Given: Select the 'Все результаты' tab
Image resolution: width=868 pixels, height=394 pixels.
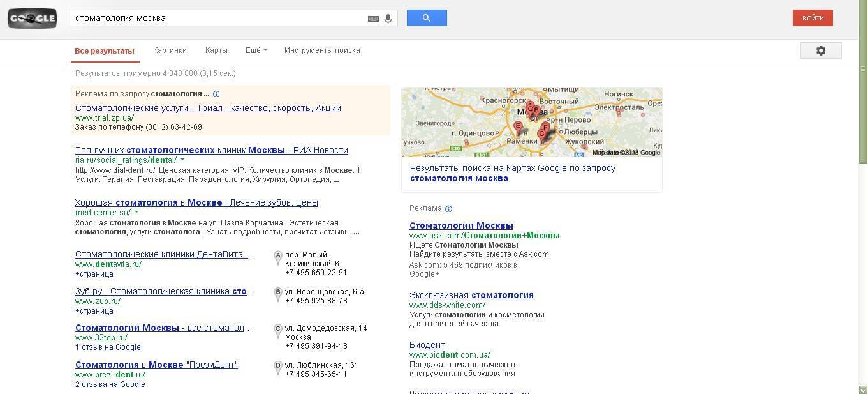Looking at the screenshot, I should point(105,51).
